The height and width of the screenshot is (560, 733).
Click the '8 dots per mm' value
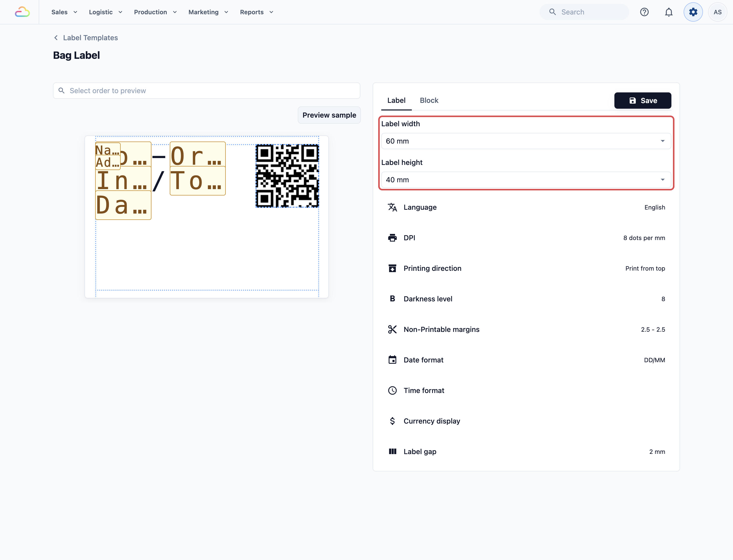pos(644,238)
